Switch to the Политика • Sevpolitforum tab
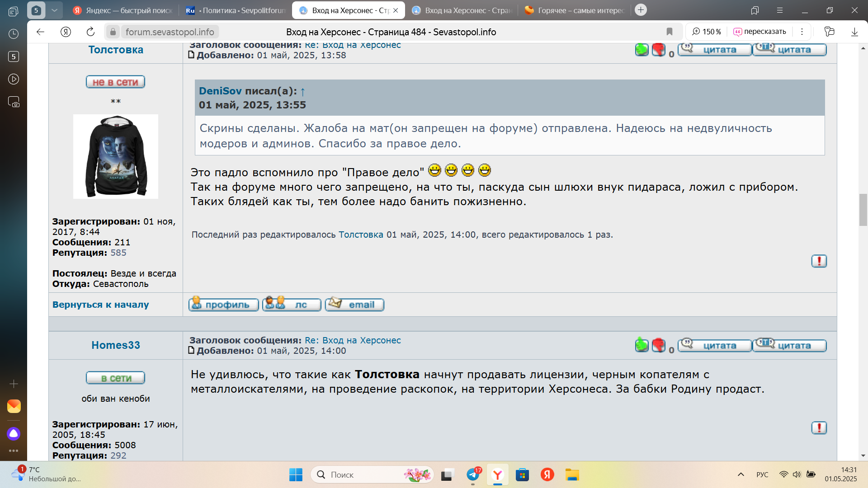The image size is (868, 488). tap(236, 10)
